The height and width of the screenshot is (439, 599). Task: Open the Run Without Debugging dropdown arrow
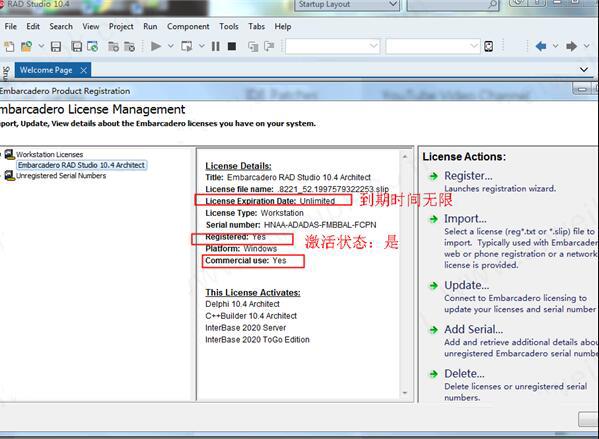[x=202, y=46]
